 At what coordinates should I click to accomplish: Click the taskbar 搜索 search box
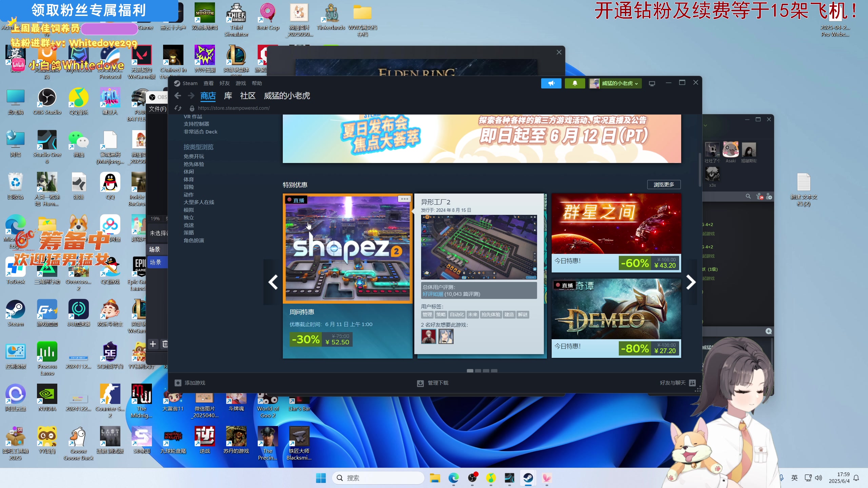[378, 478]
